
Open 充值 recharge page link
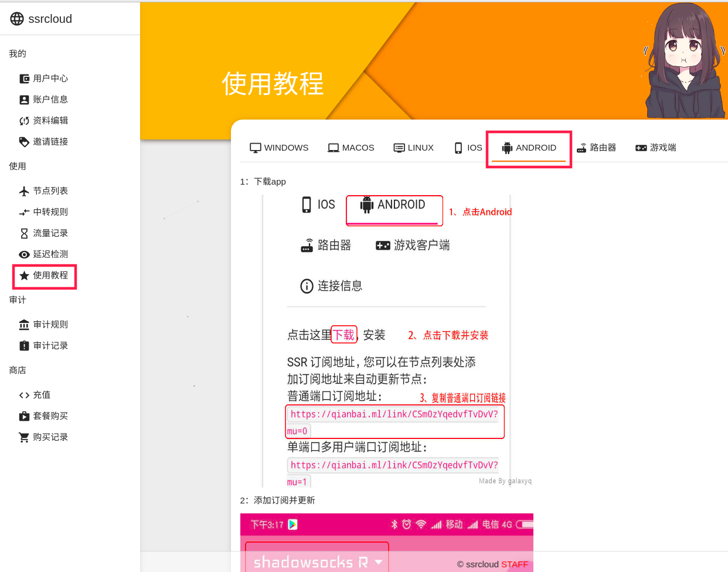[x=42, y=395]
